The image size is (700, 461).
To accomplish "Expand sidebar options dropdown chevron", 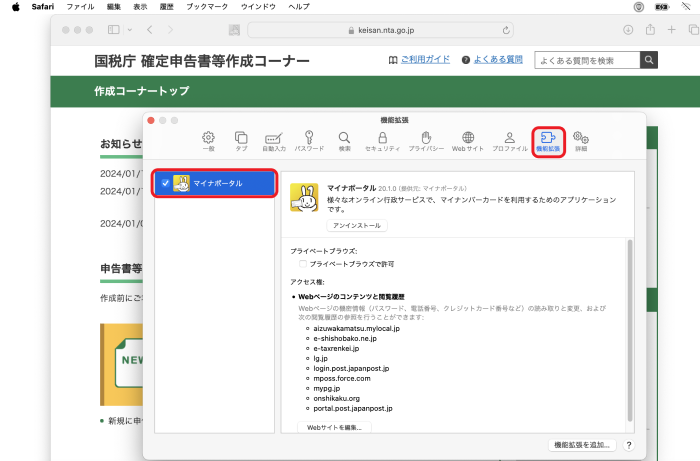I will tap(129, 30).
